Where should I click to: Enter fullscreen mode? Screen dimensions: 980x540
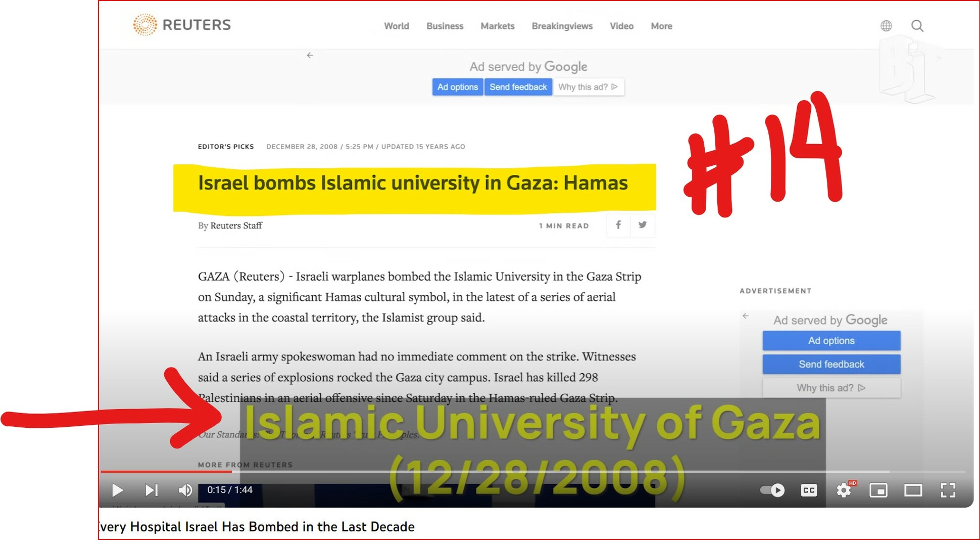(948, 490)
